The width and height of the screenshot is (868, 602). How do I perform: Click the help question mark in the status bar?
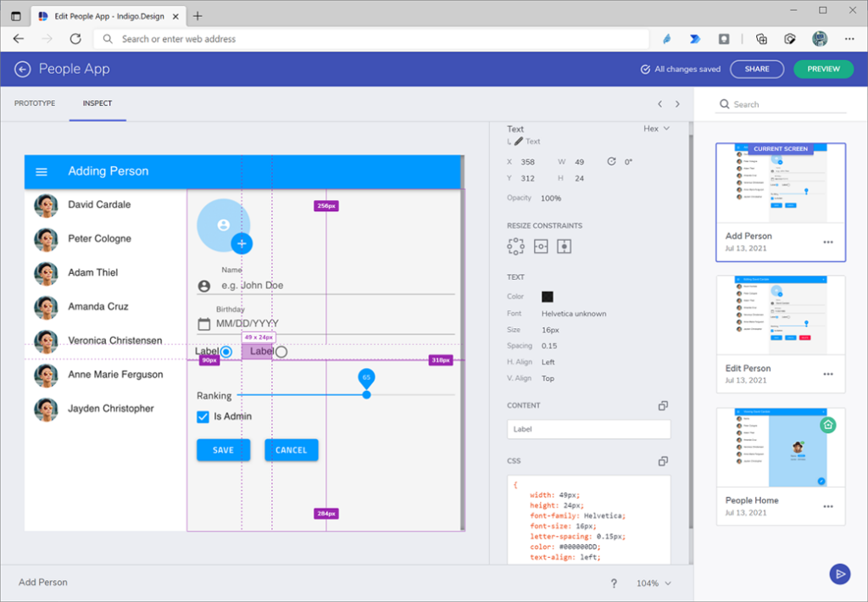click(614, 582)
